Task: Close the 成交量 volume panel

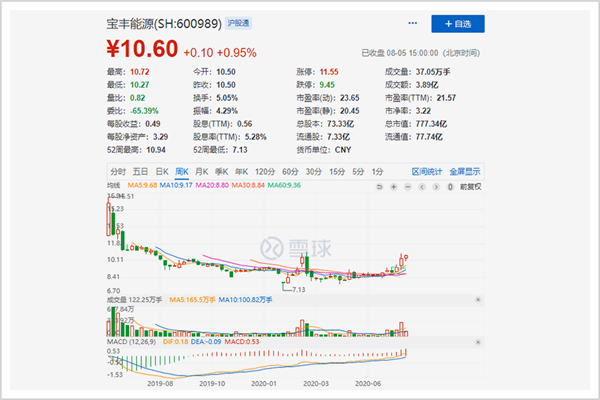Action: pos(478,300)
